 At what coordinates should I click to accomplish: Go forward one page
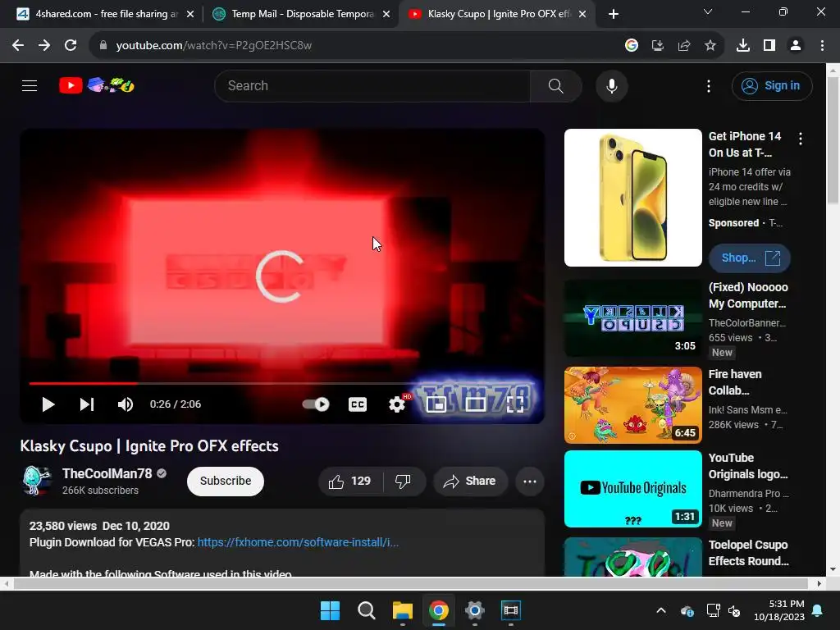coord(44,46)
